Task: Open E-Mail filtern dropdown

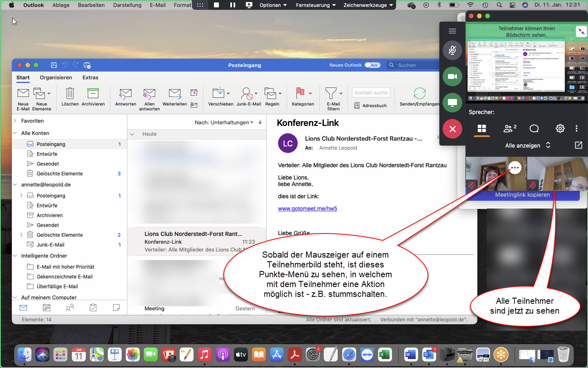Action: click(x=341, y=93)
